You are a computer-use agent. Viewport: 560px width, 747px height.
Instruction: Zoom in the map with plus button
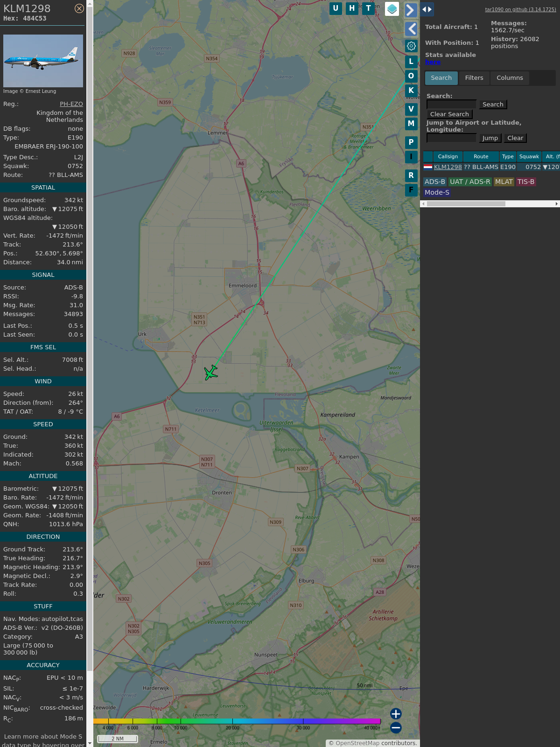[396, 713]
